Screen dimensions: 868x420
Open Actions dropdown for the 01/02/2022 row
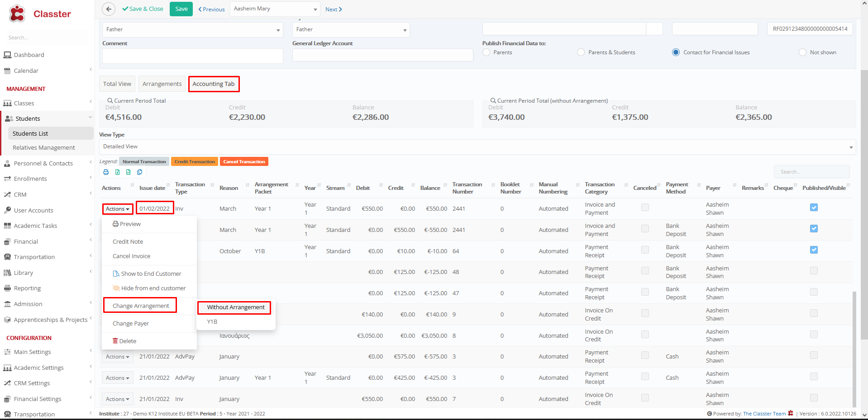click(118, 209)
